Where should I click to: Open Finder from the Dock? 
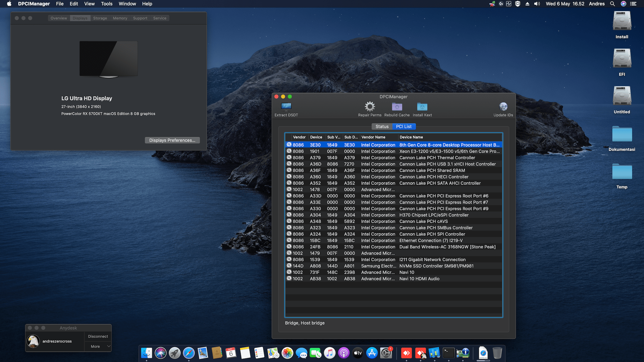[147, 353]
